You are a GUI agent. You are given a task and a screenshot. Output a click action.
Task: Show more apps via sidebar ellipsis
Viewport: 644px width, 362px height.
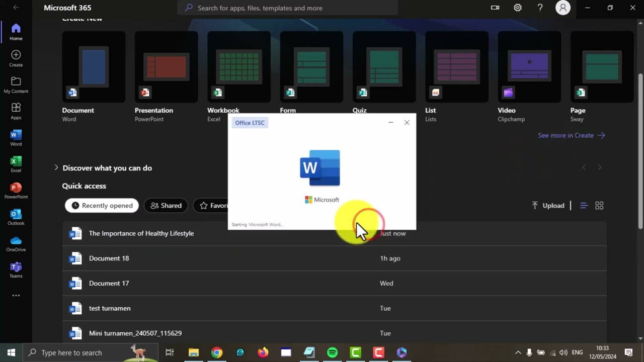click(16, 296)
